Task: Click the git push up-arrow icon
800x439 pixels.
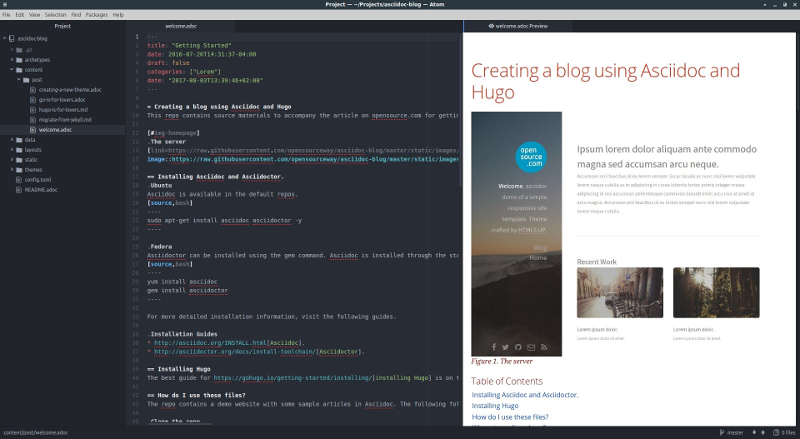Action: [x=763, y=432]
